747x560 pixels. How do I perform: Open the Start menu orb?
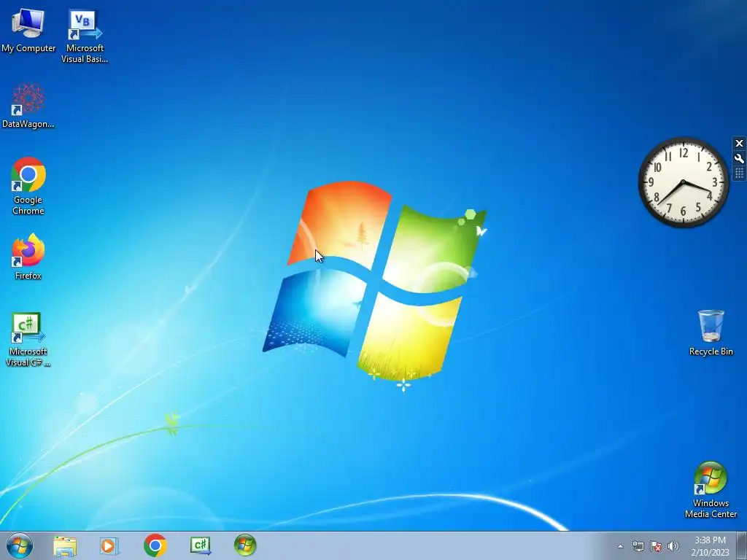coord(20,545)
